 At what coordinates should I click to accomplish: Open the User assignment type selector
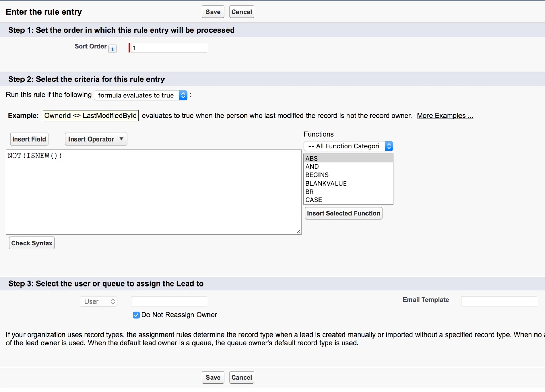[x=98, y=301]
